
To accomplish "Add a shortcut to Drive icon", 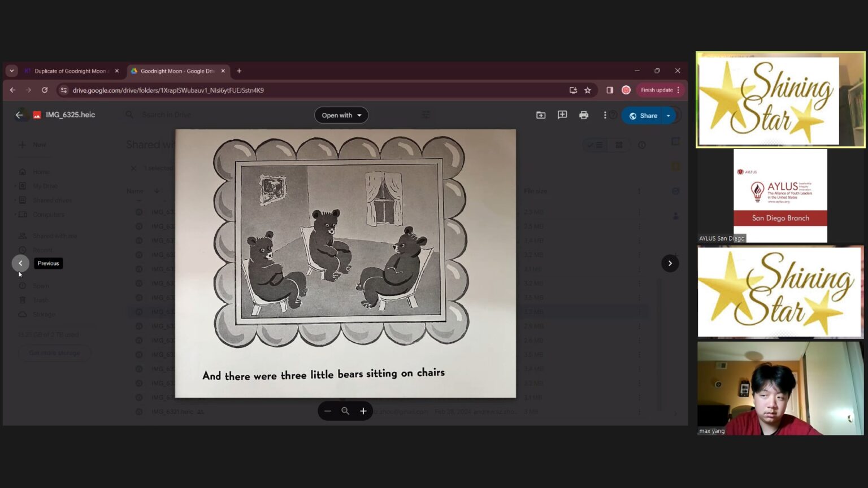I will pyautogui.click(x=541, y=115).
